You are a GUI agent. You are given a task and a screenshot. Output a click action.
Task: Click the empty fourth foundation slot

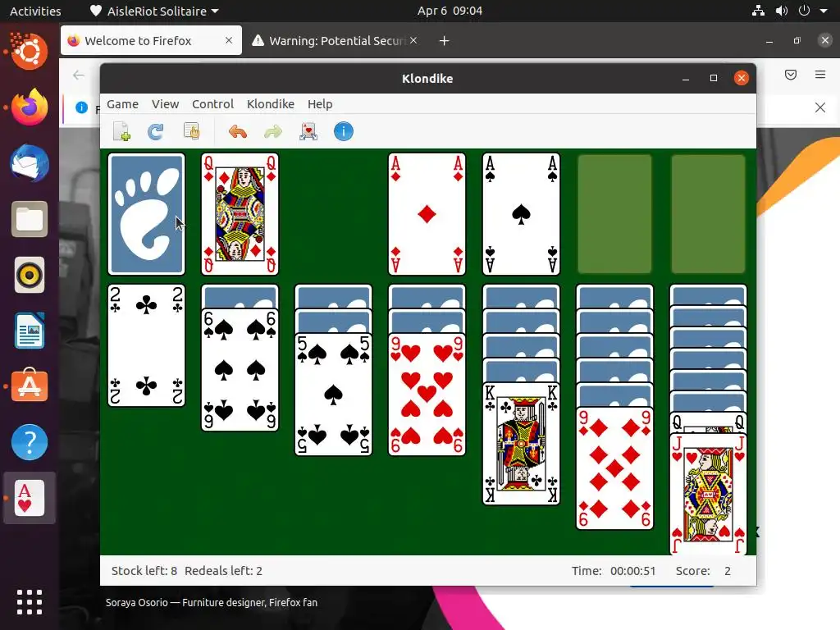(708, 214)
